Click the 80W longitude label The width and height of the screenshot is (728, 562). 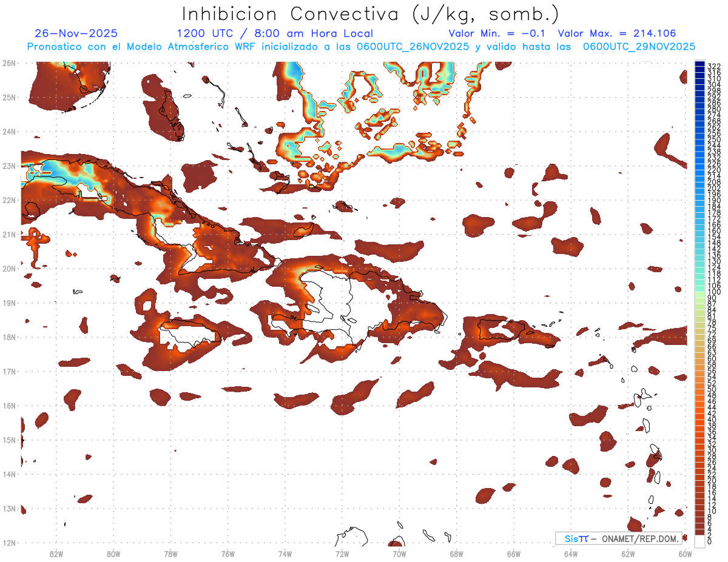point(113,554)
